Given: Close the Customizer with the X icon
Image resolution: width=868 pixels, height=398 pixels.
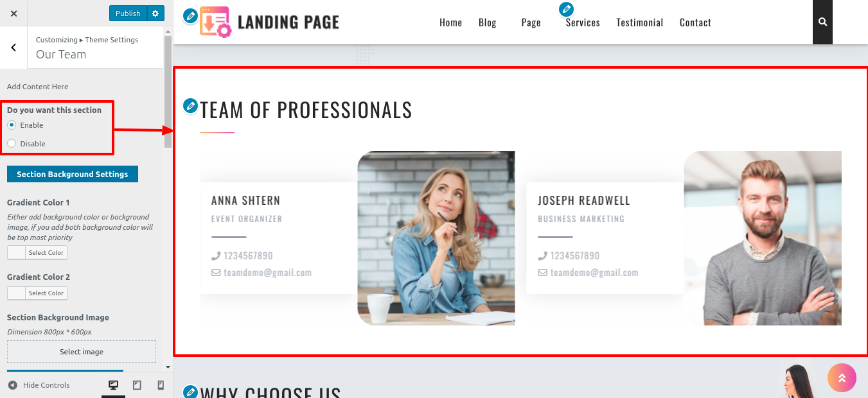Looking at the screenshot, I should 14,13.
